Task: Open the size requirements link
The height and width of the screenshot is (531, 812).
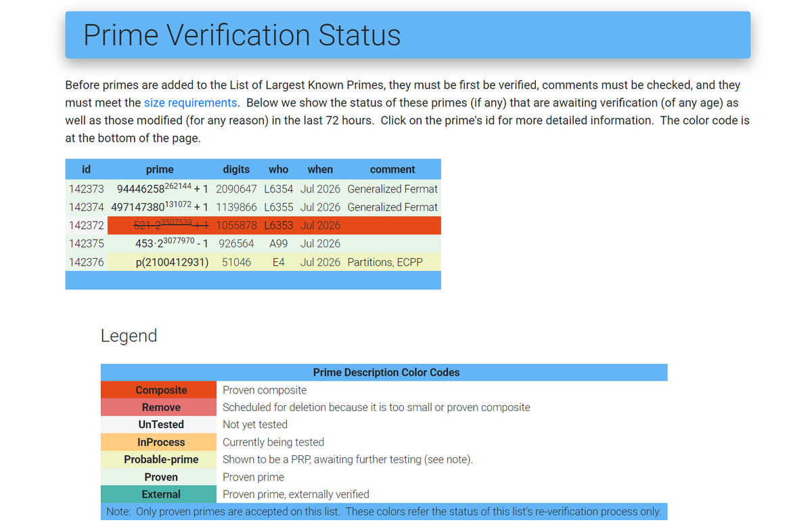Action: pyautogui.click(x=191, y=103)
